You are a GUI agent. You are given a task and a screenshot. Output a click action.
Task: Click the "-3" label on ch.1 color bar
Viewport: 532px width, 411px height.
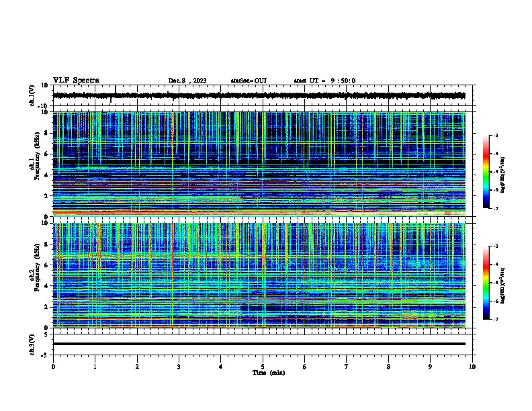tap(495, 136)
